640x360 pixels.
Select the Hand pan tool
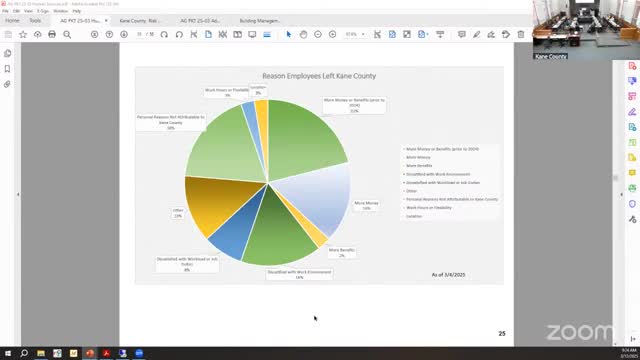point(303,34)
